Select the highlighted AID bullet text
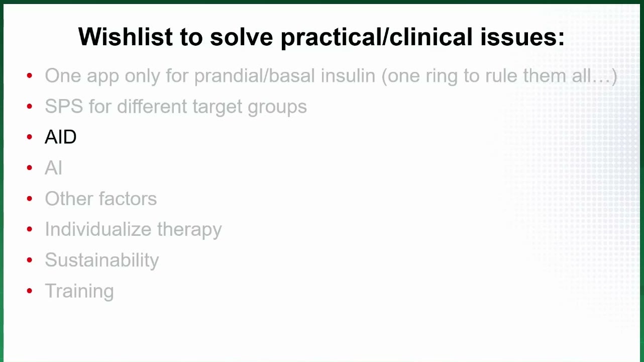Viewport: 644px width, 362px height. coord(60,137)
